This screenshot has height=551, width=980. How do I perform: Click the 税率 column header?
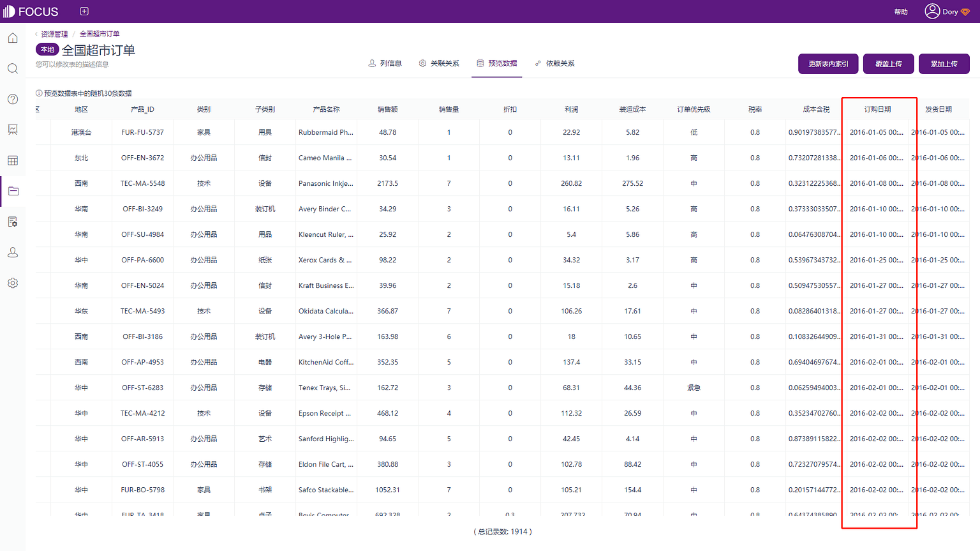[755, 109]
